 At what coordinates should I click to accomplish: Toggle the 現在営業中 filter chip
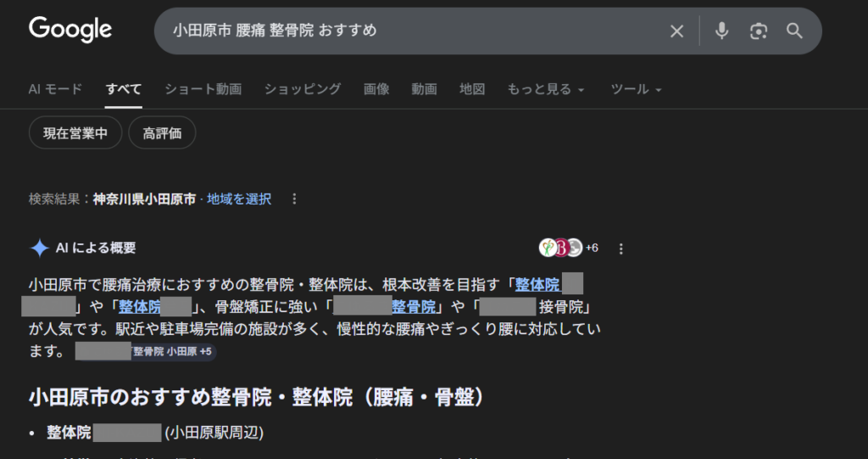tap(75, 133)
